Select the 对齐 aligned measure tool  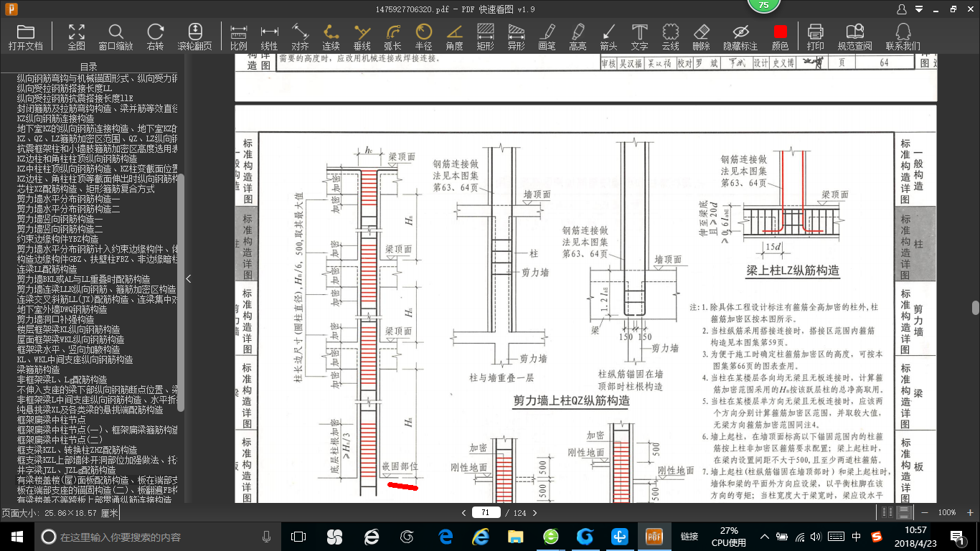(300, 37)
